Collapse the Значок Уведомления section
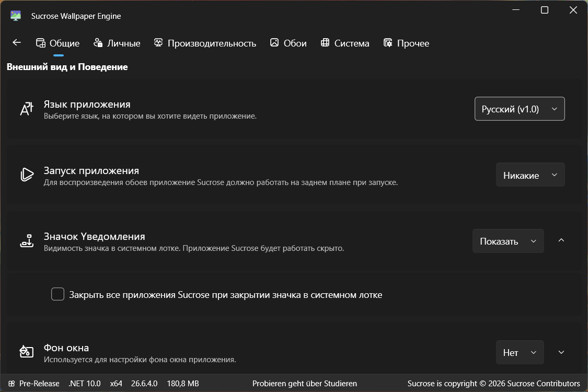Viewport: 588px width, 392px height. click(561, 240)
